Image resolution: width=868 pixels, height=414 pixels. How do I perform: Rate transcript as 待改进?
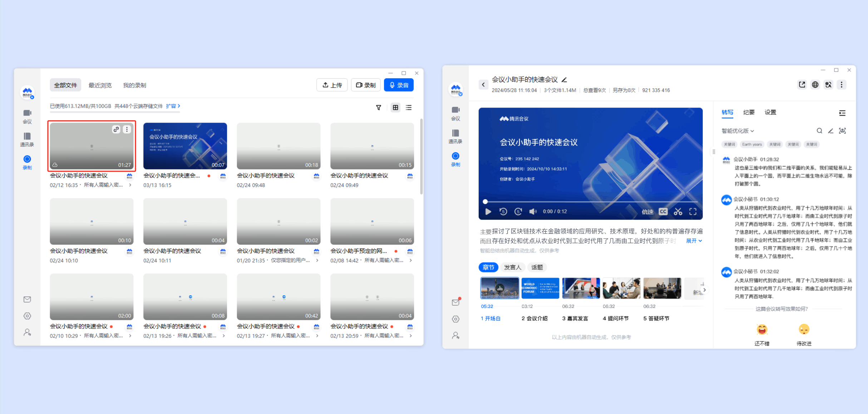804,334
